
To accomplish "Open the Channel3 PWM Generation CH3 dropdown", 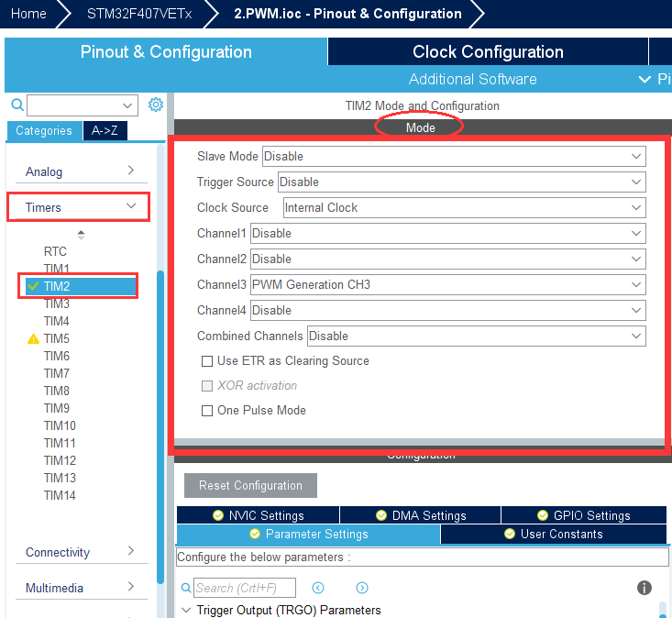I will (x=448, y=285).
